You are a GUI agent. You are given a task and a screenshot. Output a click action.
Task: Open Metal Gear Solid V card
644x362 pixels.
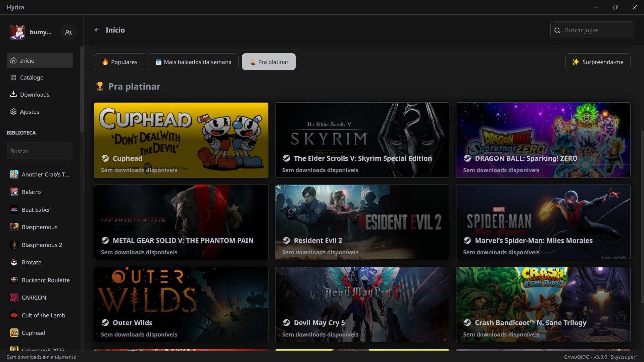(x=181, y=222)
